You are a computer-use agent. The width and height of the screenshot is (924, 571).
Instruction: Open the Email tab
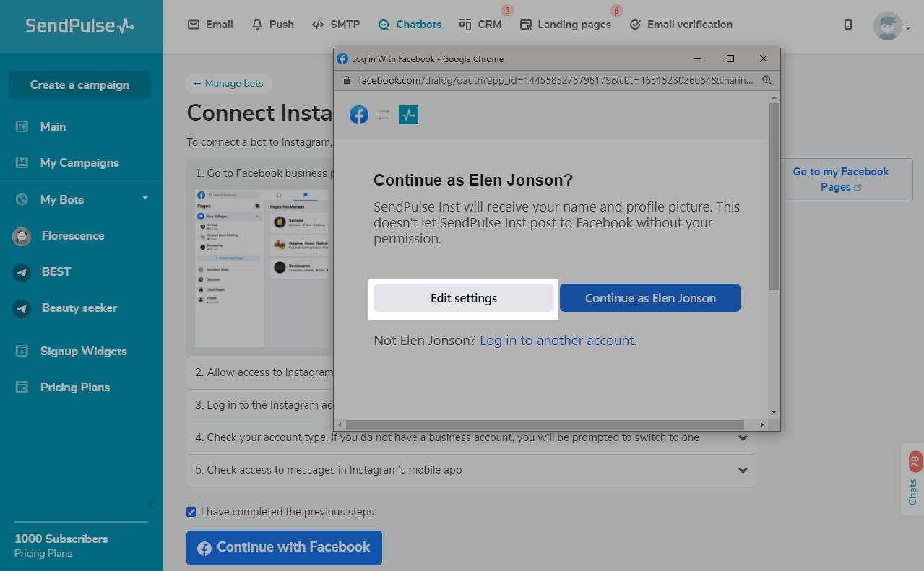point(210,25)
